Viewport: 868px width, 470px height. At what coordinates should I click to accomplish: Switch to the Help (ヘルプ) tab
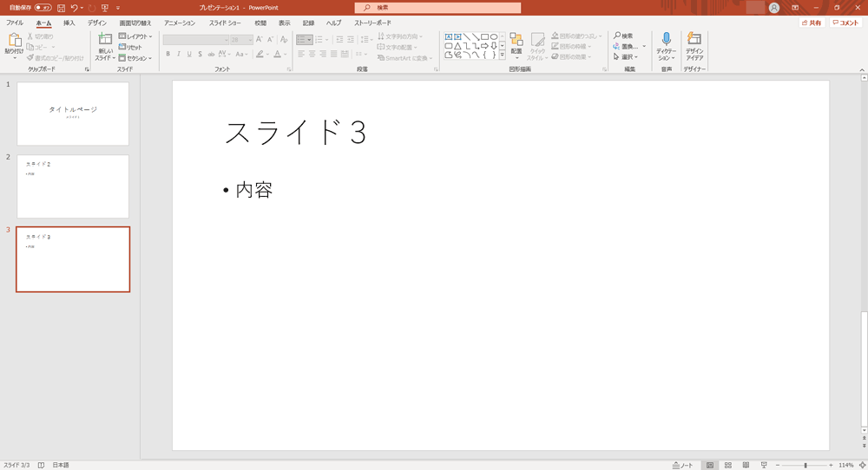pyautogui.click(x=333, y=23)
